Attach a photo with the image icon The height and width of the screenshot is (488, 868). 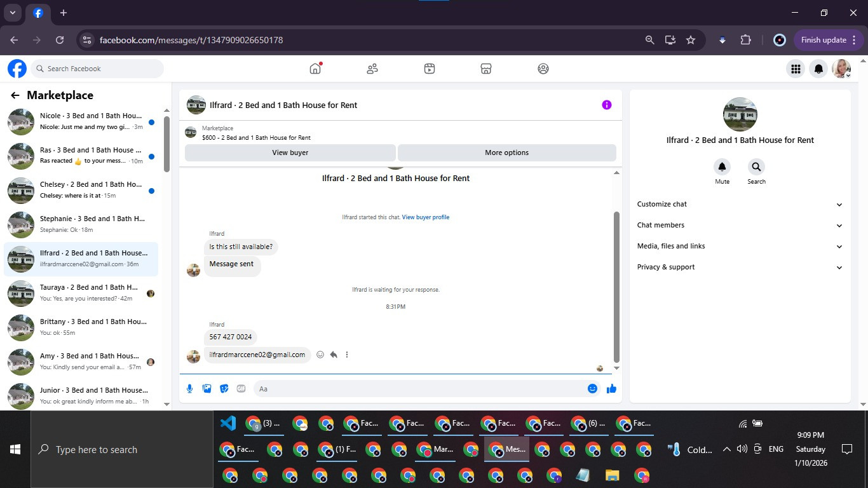pyautogui.click(x=207, y=388)
